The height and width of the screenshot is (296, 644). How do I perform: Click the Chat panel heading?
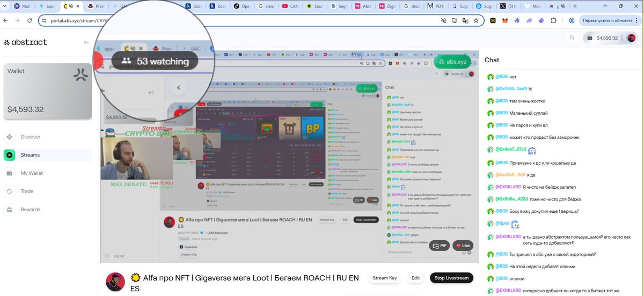492,60
